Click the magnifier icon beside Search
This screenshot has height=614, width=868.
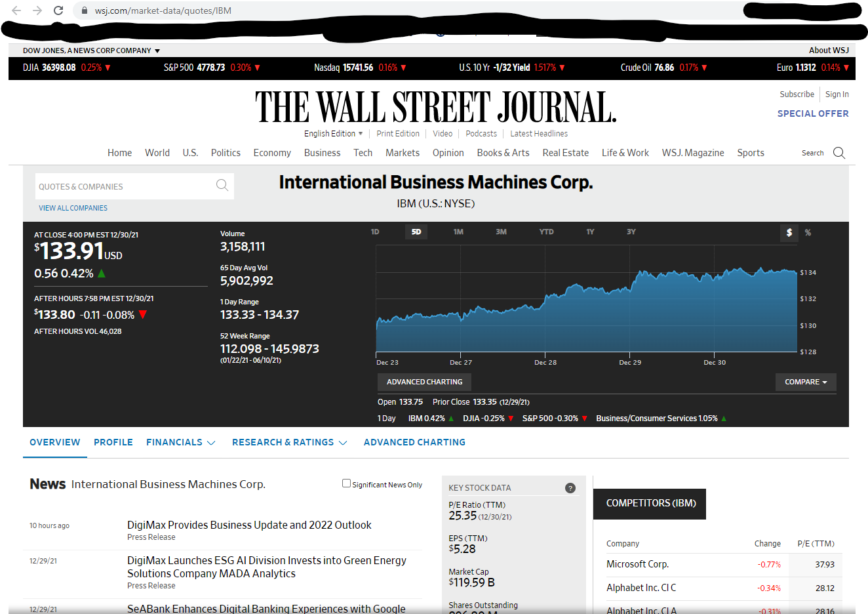tap(839, 153)
